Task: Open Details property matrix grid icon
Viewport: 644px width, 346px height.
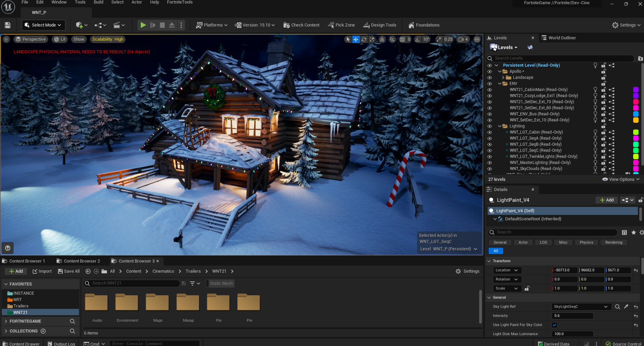Action: click(624, 233)
